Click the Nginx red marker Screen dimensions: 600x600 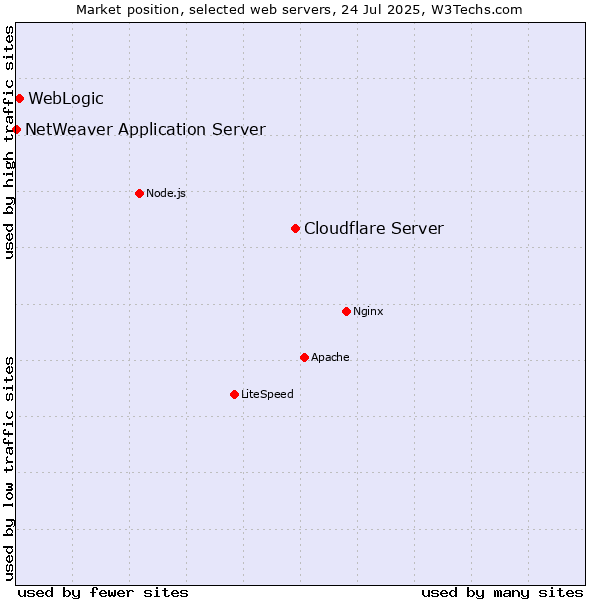[346, 312]
